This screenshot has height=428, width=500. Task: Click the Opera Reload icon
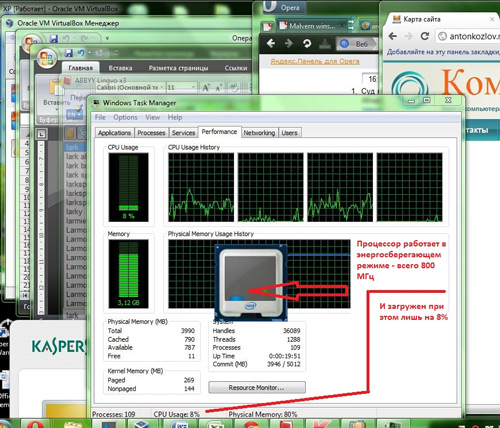click(307, 43)
